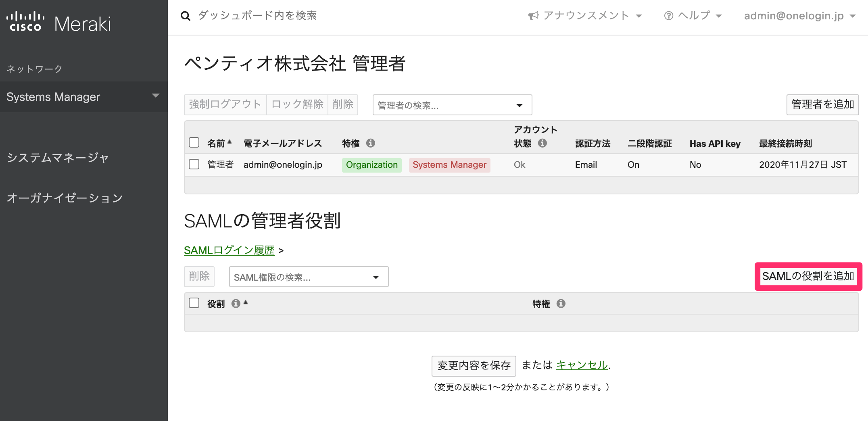Screen dimensions: 868x421
Task: Click 削除 button in admin toolbar
Action: (343, 104)
